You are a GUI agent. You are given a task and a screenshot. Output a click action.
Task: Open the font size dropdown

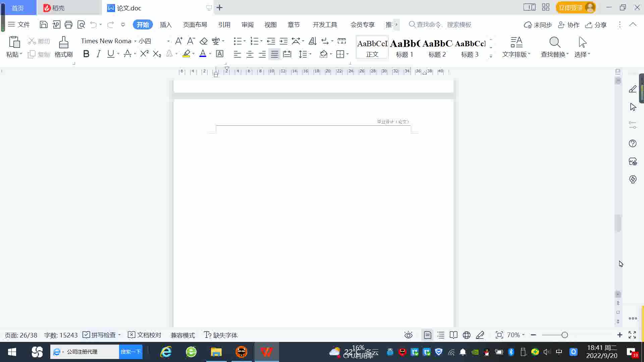(x=168, y=41)
